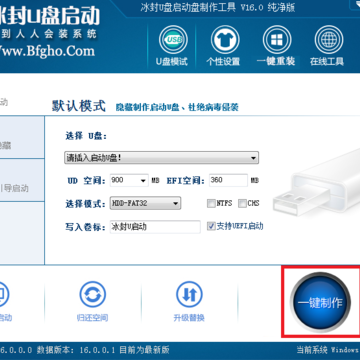Image resolution: width=360 pixels, height=360 pixels.
Task: Click the Www.Bfgho.Com website link
Action: tap(47, 51)
